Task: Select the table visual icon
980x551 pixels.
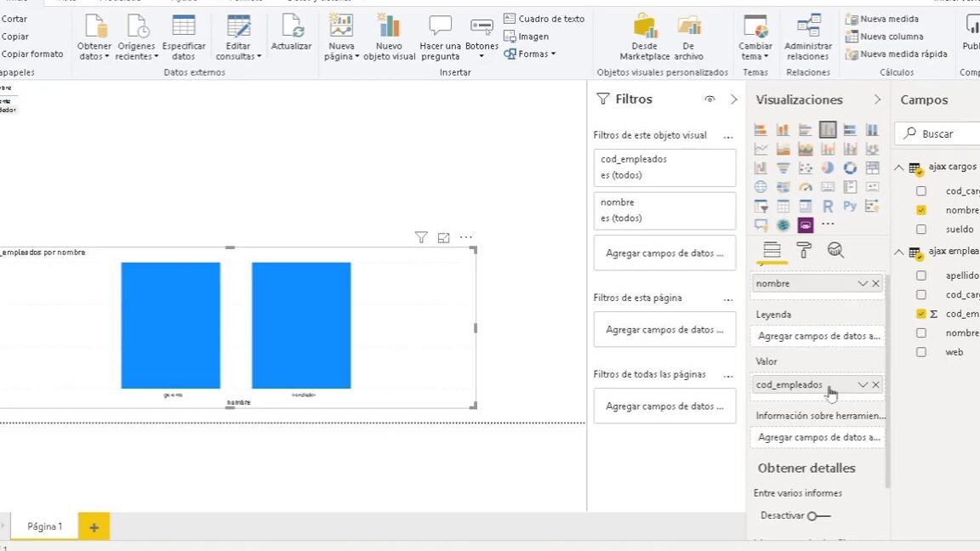Action: (x=783, y=206)
